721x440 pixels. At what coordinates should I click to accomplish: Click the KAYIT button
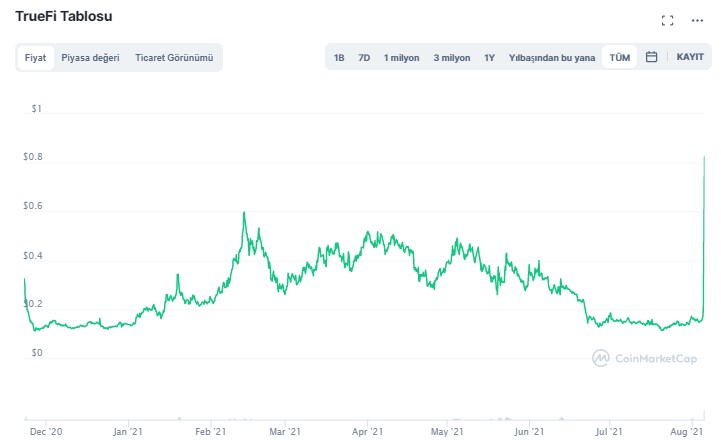(690, 57)
